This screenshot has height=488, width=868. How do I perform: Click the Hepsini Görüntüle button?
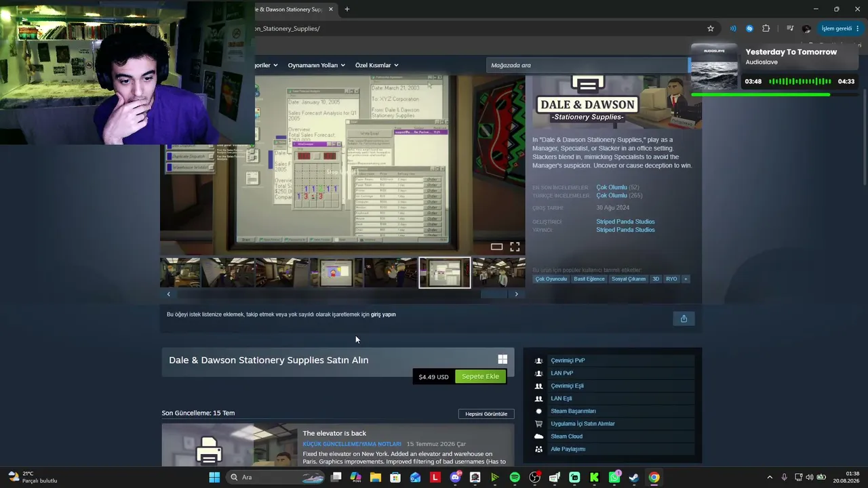486,413
